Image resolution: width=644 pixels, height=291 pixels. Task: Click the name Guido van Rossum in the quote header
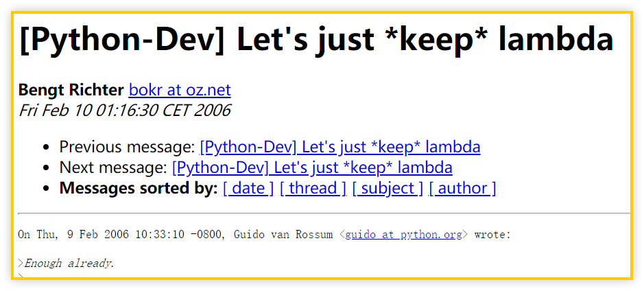tap(283, 235)
